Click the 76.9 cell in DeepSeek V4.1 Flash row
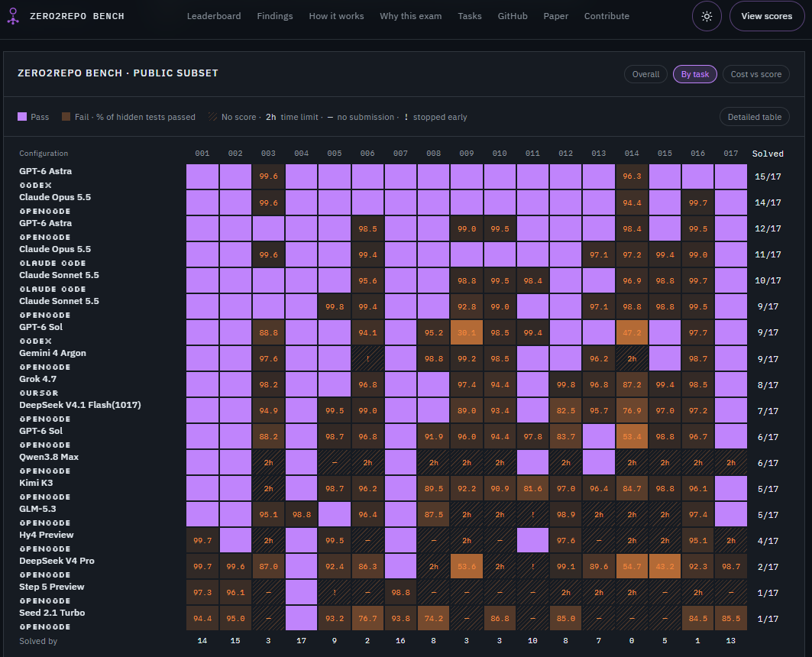 click(x=632, y=410)
